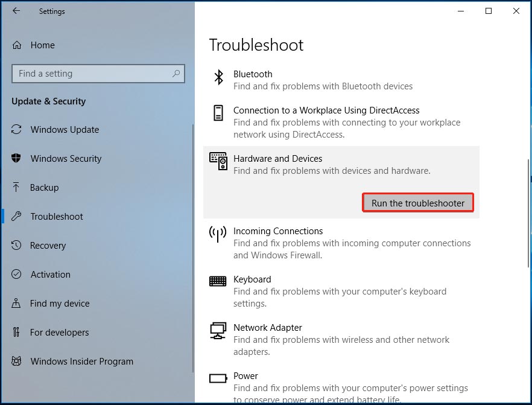Click the Incoming Connections antenna icon

pos(218,234)
